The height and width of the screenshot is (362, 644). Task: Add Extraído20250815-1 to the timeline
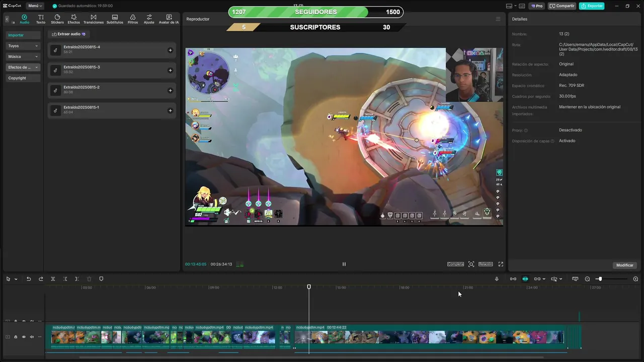[170, 111]
